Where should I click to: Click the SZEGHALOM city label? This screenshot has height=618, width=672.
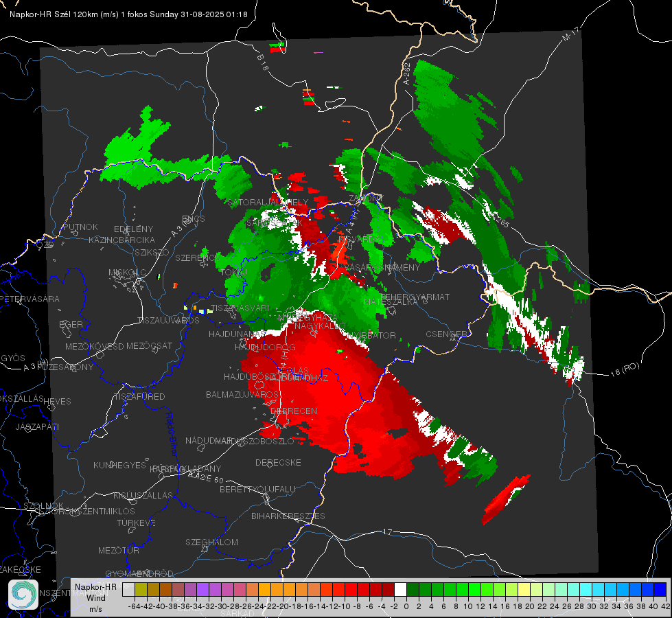pos(211,542)
